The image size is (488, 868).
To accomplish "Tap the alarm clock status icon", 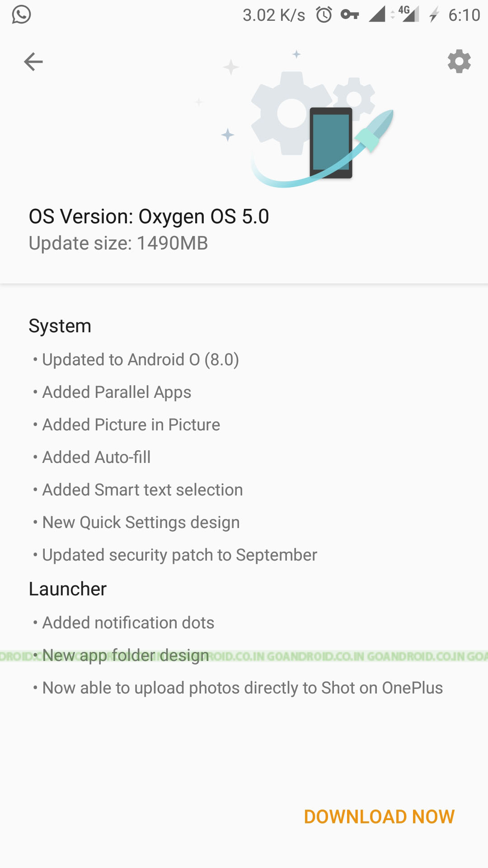I will [324, 15].
